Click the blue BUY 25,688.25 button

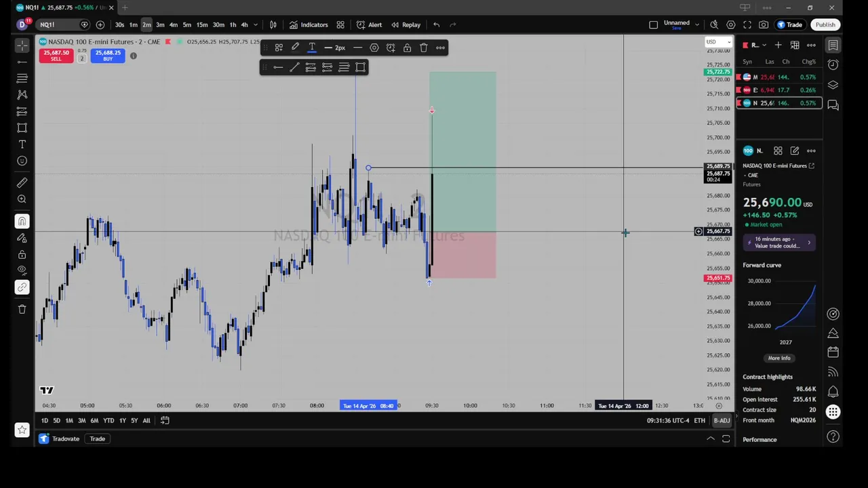click(108, 56)
